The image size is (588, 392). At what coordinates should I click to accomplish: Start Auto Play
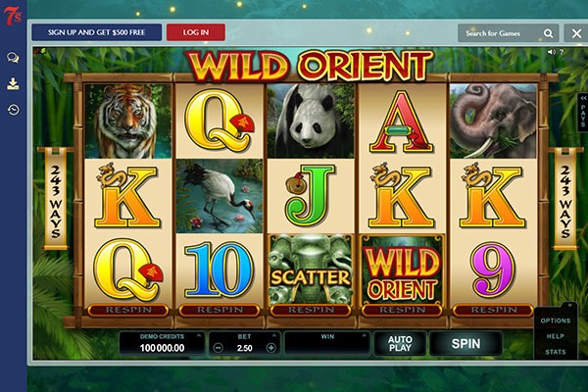400,344
